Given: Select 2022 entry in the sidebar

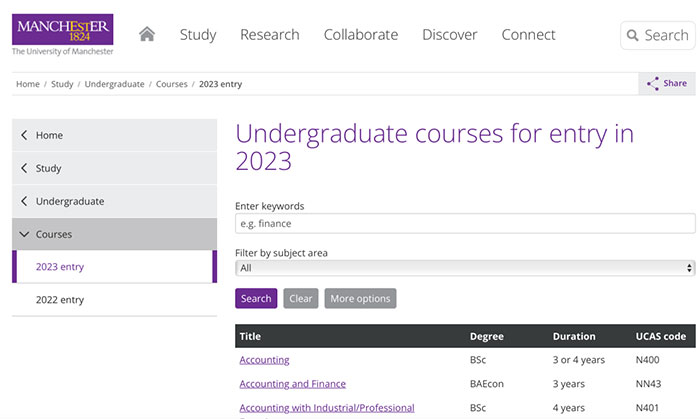Looking at the screenshot, I should coord(60,300).
